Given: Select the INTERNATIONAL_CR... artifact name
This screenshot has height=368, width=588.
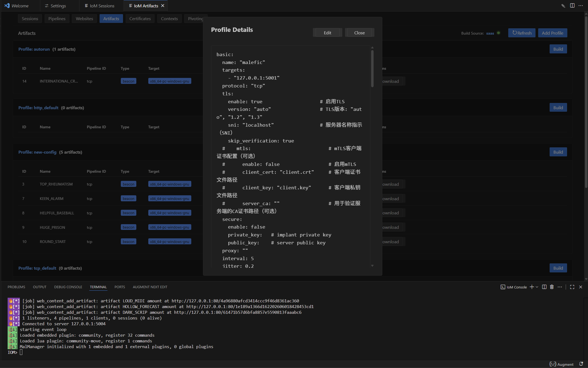Looking at the screenshot, I should click(59, 81).
